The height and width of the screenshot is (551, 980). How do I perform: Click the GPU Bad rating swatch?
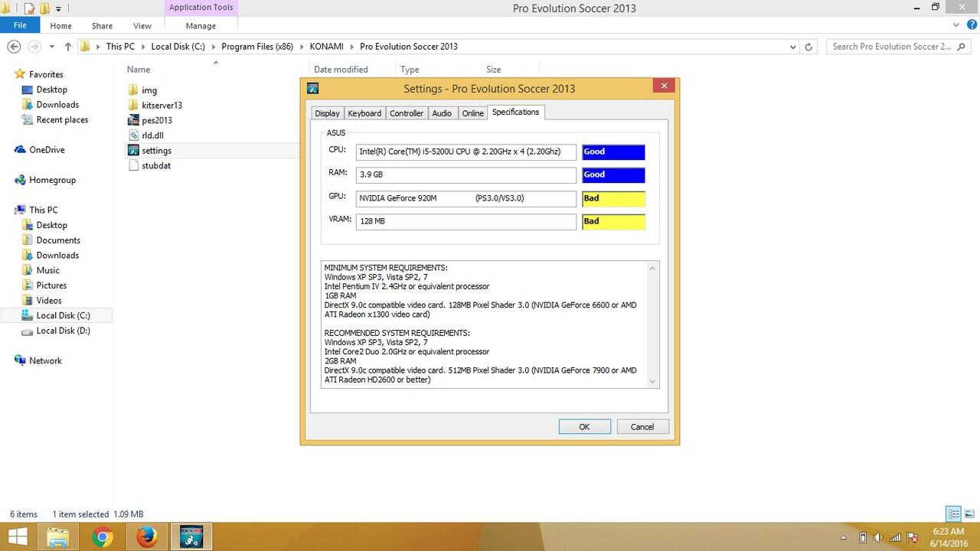tap(613, 199)
